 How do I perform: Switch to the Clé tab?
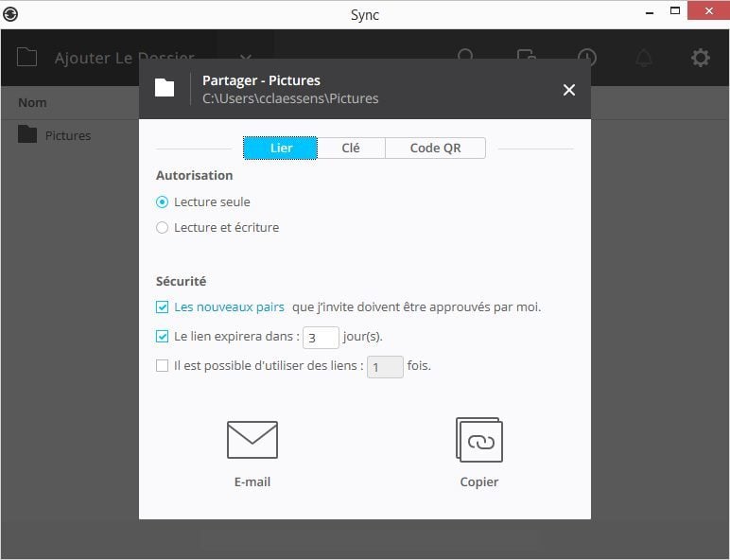(x=351, y=149)
